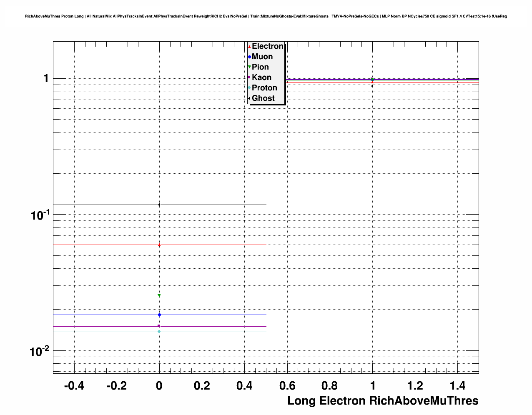Select the purple Kaon data point at x=0

(x=159, y=326)
